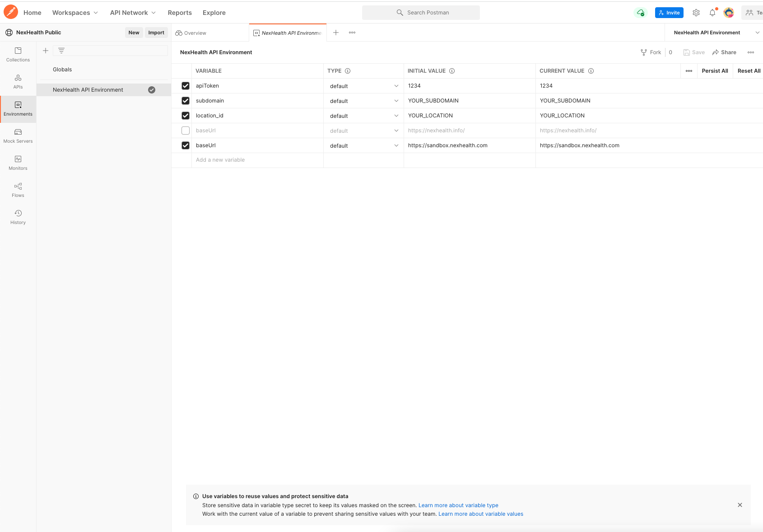This screenshot has width=763, height=532.
Task: Click the info icon next to INITIAL VALUE
Action: (x=452, y=71)
